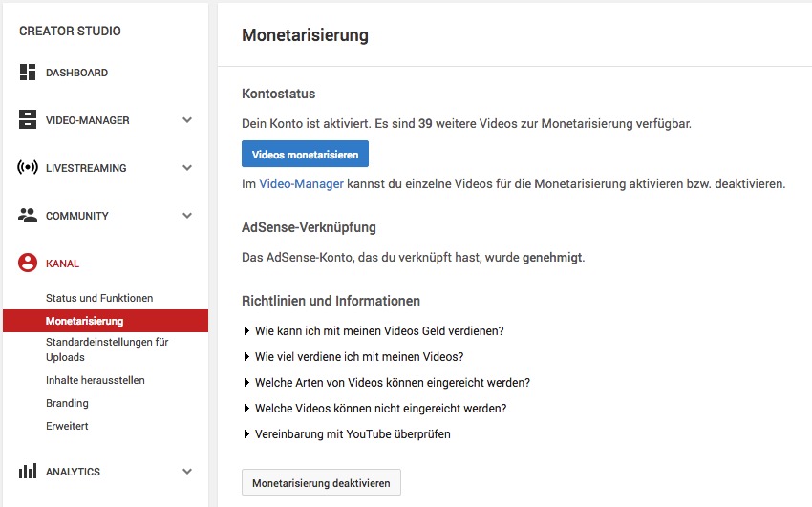Select the highlighted Monetarisierung submenu item
Image resolution: width=812 pixels, height=507 pixels.
point(106,321)
